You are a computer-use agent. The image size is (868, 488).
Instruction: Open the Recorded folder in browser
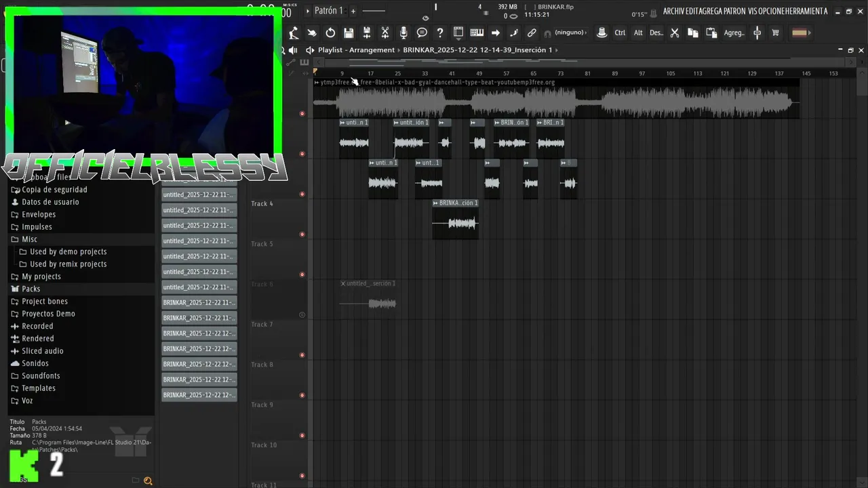(x=37, y=326)
